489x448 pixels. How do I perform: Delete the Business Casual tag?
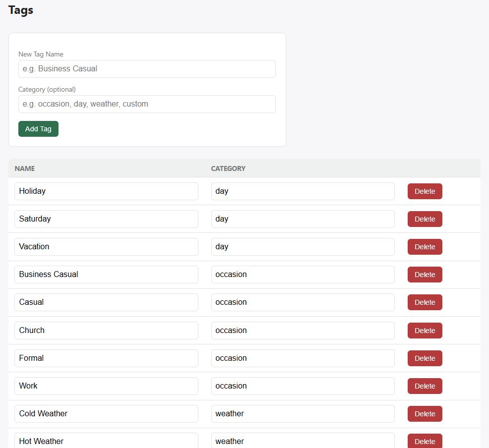pyautogui.click(x=425, y=275)
